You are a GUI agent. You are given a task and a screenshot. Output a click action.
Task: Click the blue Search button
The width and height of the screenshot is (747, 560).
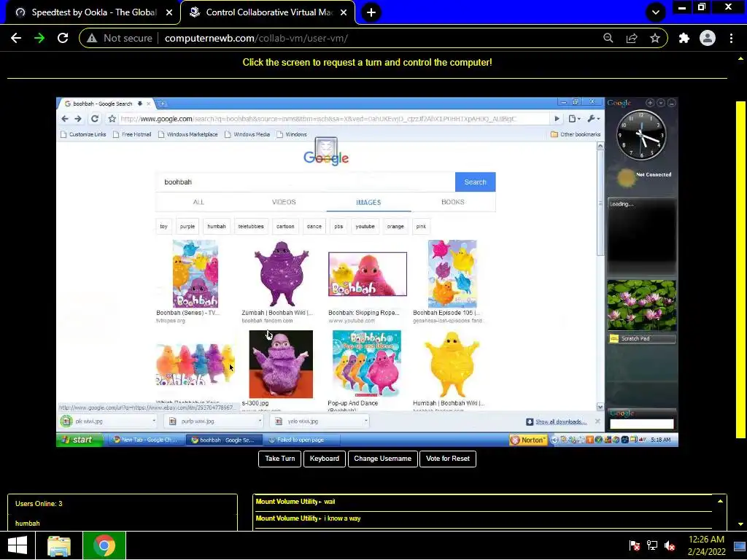(x=475, y=182)
